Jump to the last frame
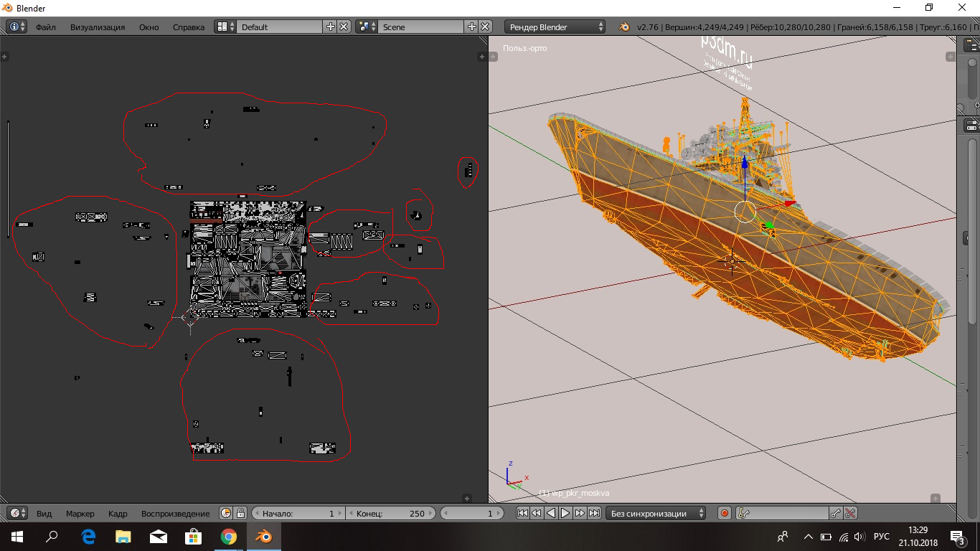980x551 pixels. tap(594, 513)
